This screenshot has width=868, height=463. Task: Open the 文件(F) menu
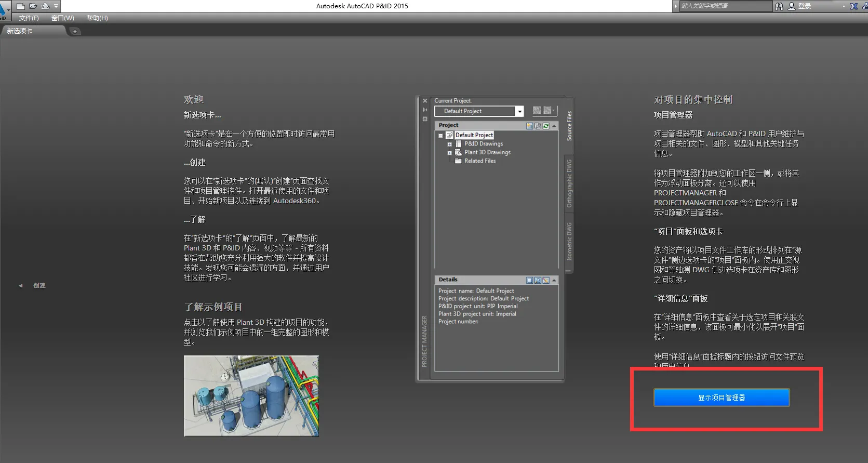click(x=29, y=18)
